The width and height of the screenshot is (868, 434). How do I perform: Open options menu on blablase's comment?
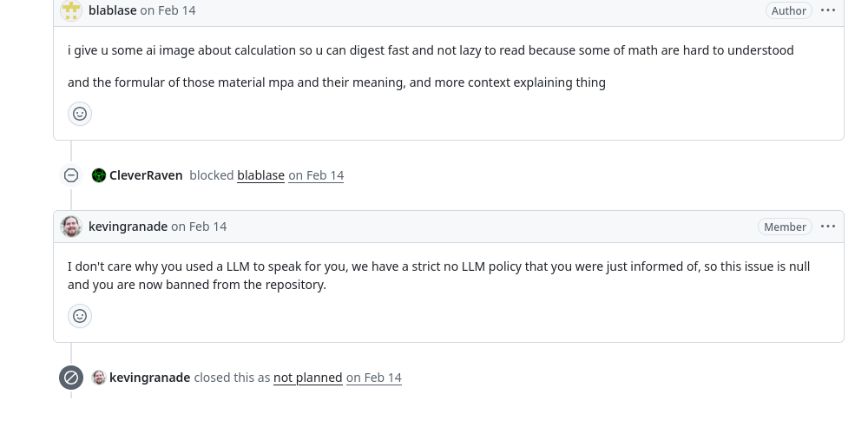click(827, 10)
